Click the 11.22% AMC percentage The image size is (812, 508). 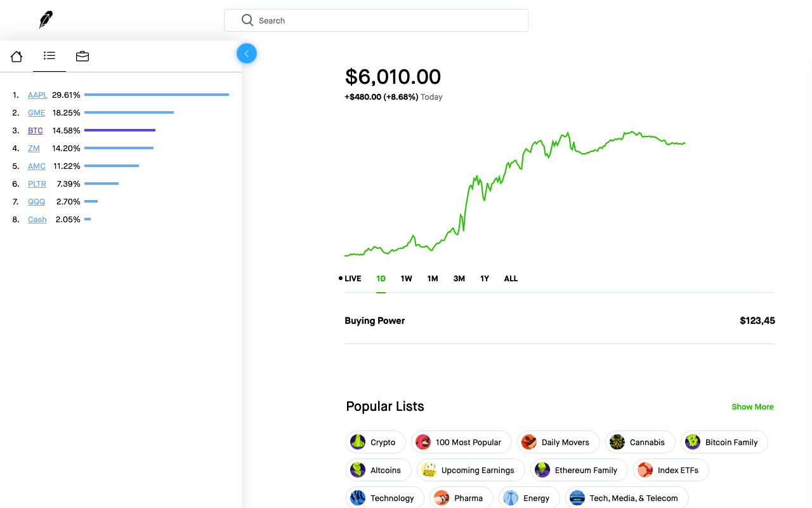pyautogui.click(x=67, y=166)
